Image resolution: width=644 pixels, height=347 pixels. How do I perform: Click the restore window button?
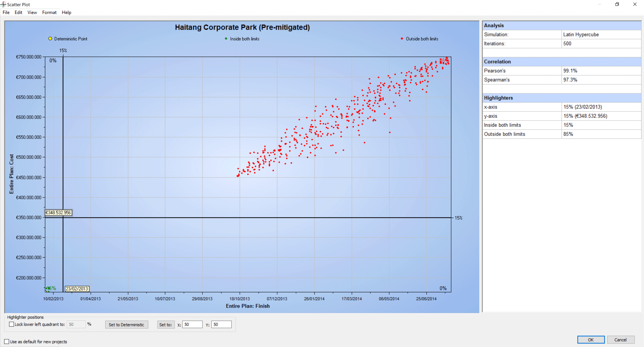(x=617, y=4)
